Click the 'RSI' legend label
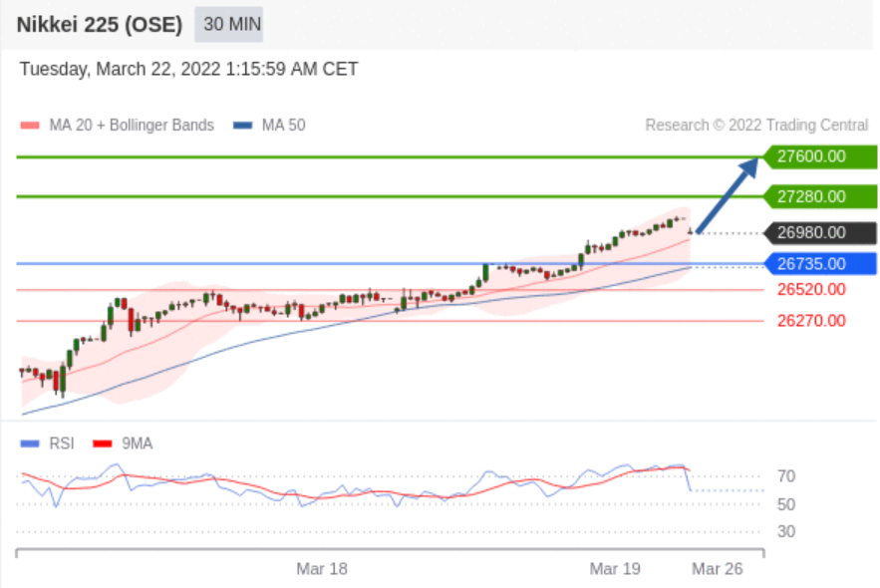Viewport: 880px width, 588px height. point(62,443)
